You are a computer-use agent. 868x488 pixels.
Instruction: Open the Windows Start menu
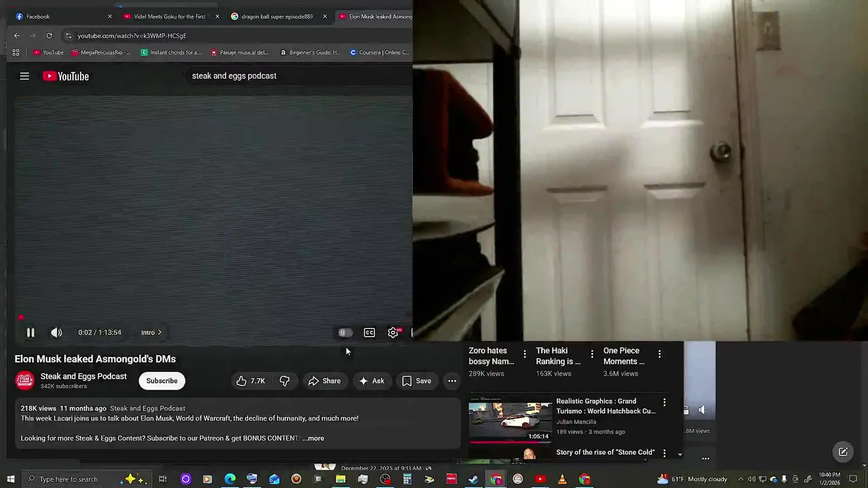coord(10,479)
